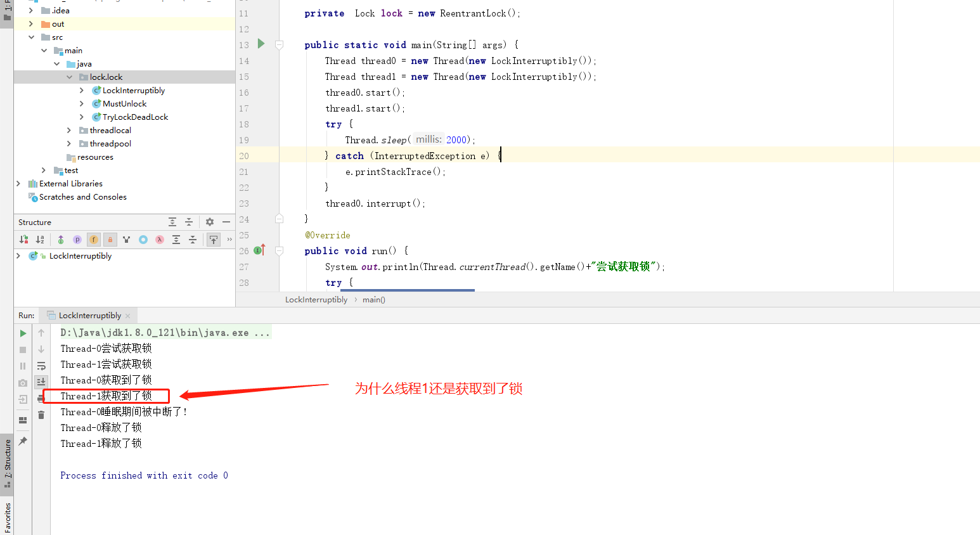The height and width of the screenshot is (535, 980).
Task: Collapse the java folder
Action: click(x=56, y=64)
